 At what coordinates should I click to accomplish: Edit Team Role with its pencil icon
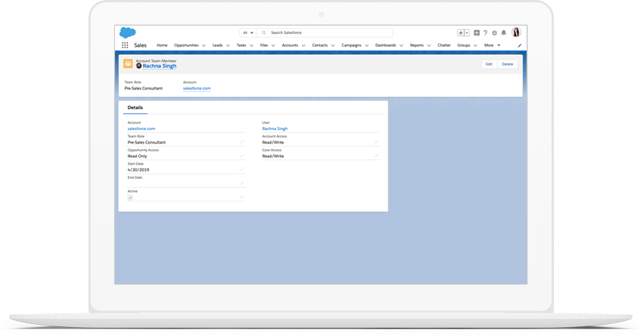click(242, 142)
